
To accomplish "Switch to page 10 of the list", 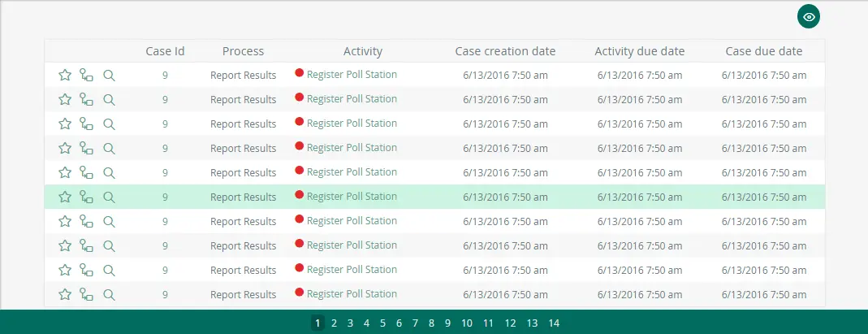I will click(467, 323).
